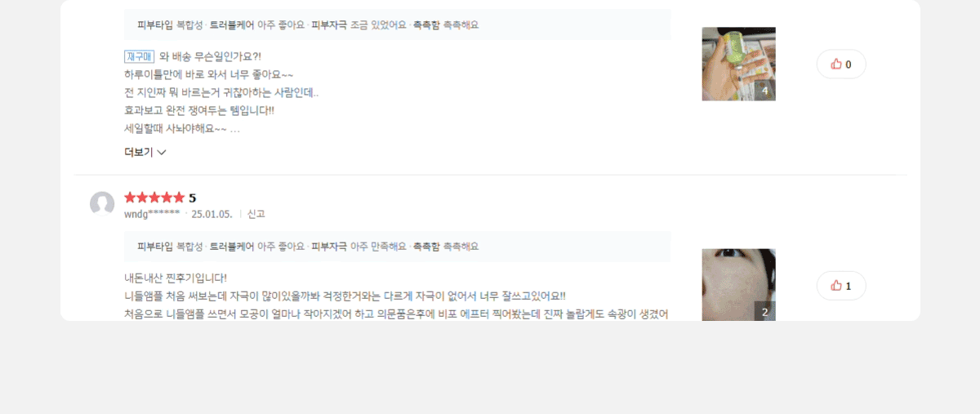Click the five-star rating icons
The width and height of the screenshot is (980, 414).
(x=154, y=198)
